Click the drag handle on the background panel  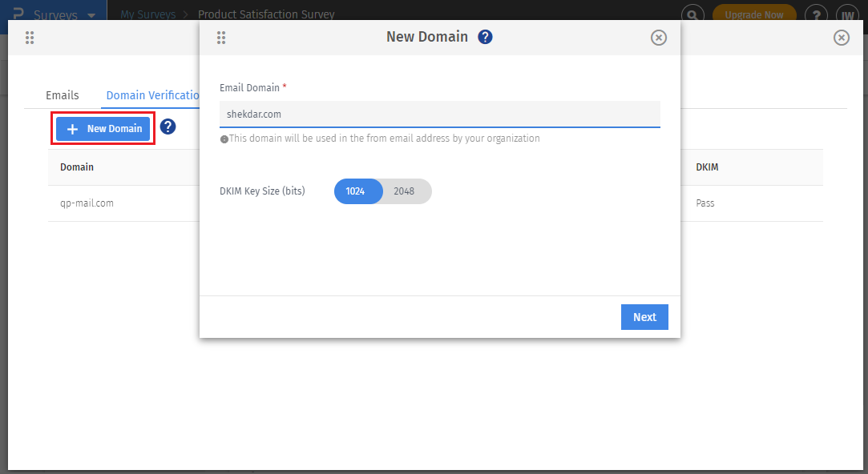pyautogui.click(x=30, y=38)
